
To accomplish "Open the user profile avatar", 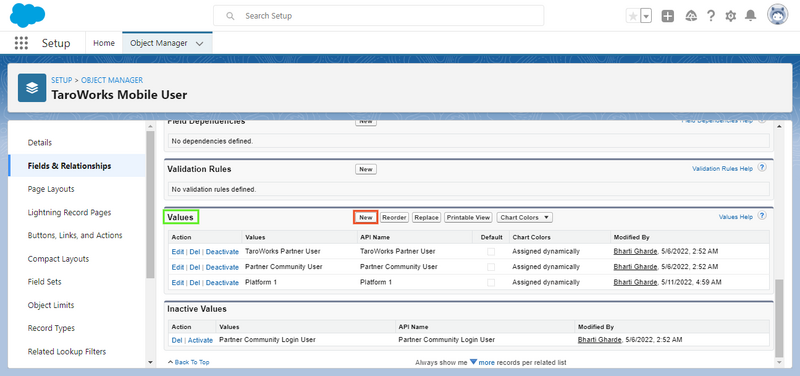I will pyautogui.click(x=778, y=15).
